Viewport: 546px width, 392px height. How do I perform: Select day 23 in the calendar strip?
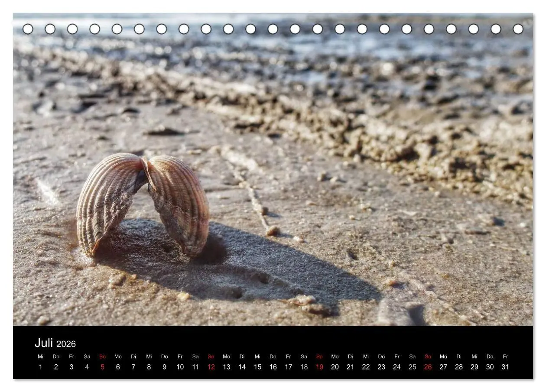(x=381, y=367)
